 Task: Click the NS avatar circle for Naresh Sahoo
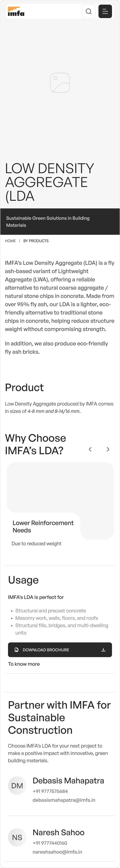pos(17,837)
